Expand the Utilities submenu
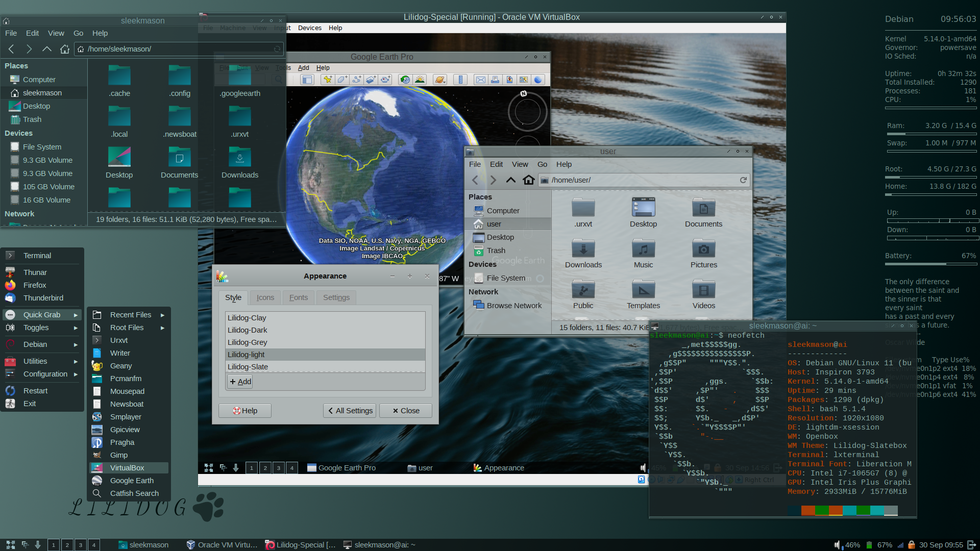Viewport: 980px width, 551px height. 42,361
